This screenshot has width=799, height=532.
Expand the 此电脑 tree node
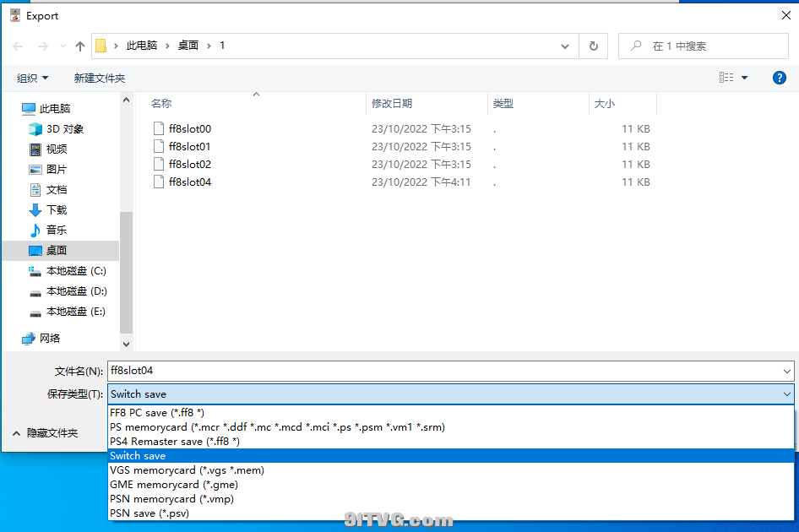tap(12, 109)
